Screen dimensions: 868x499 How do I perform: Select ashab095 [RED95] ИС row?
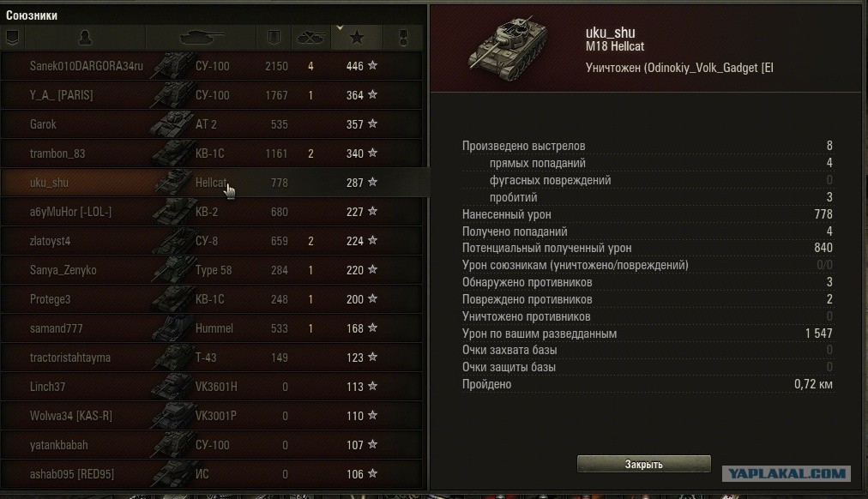coord(212,474)
